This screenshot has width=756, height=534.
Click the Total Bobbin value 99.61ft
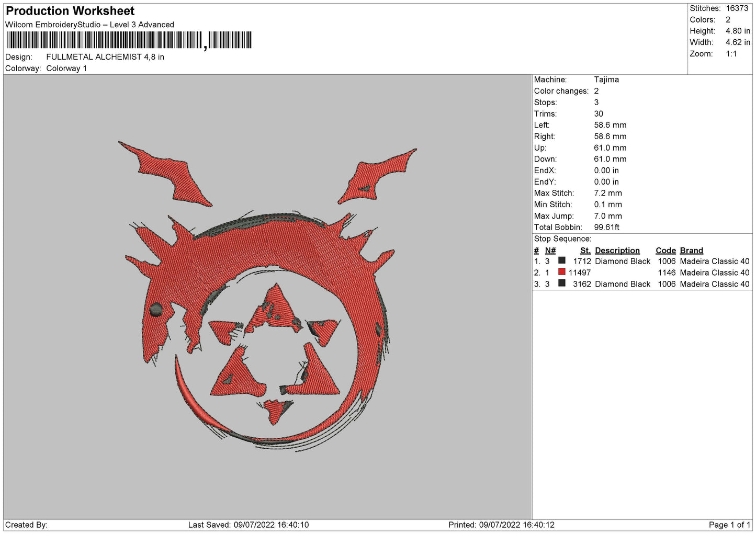coord(607,228)
